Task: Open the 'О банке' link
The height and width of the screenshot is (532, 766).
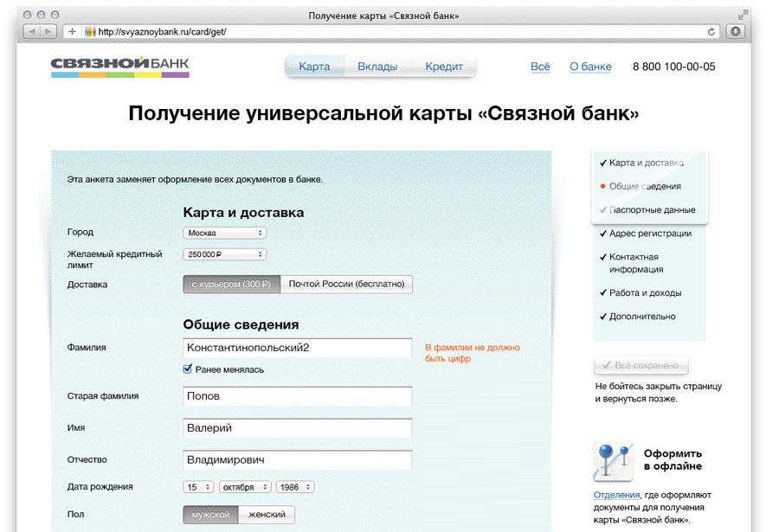Action: click(x=590, y=67)
